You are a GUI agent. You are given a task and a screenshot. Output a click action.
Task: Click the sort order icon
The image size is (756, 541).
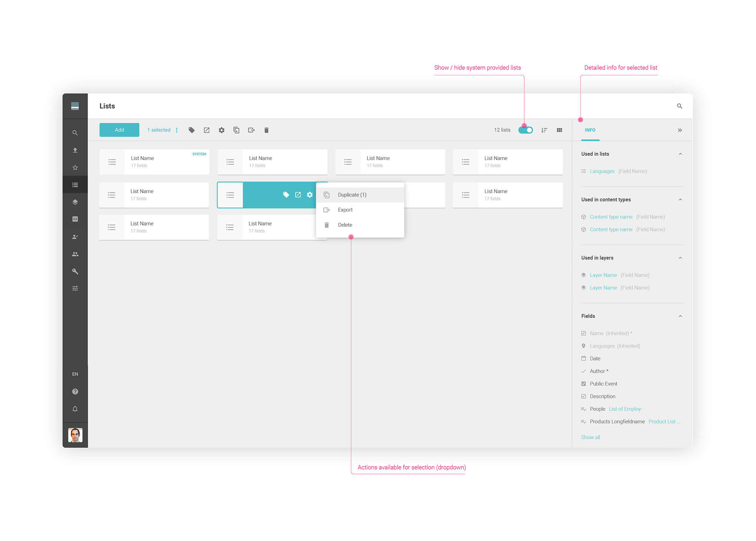coord(544,130)
